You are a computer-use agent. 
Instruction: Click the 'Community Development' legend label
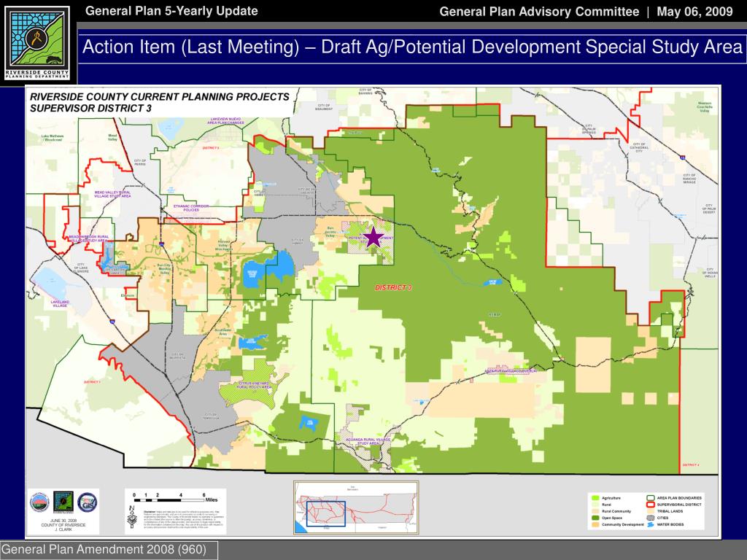click(x=623, y=525)
